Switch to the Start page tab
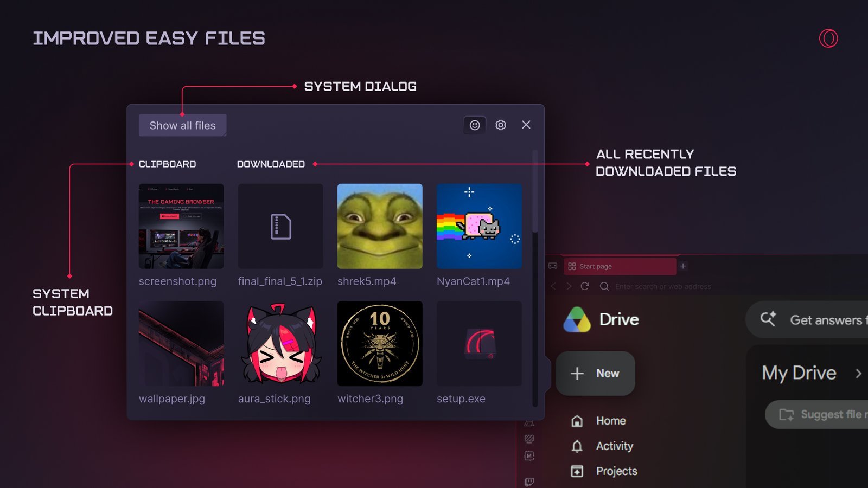The width and height of the screenshot is (868, 488). tap(620, 266)
